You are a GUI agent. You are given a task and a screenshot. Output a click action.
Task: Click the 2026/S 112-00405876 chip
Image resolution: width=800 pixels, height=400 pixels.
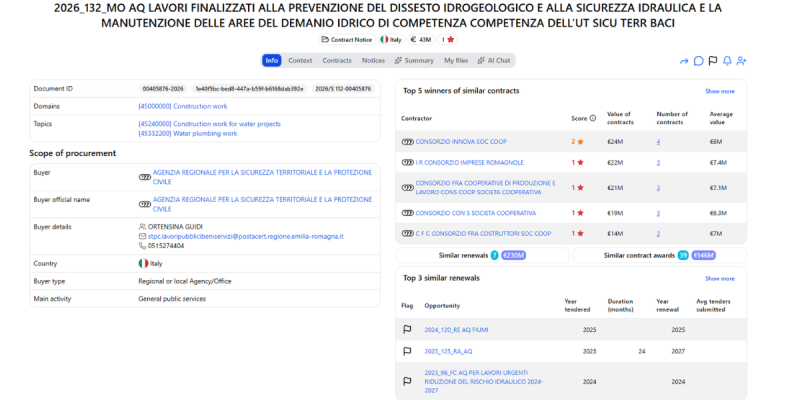click(x=343, y=89)
